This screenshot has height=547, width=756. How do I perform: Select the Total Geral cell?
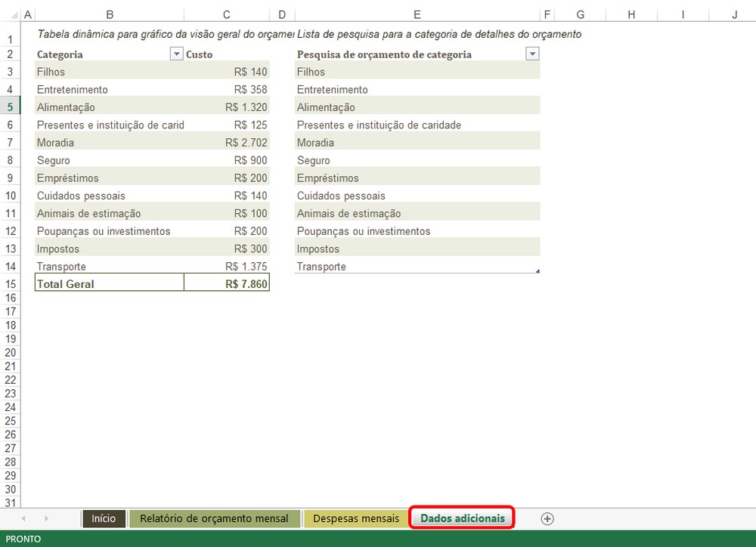[x=109, y=283]
